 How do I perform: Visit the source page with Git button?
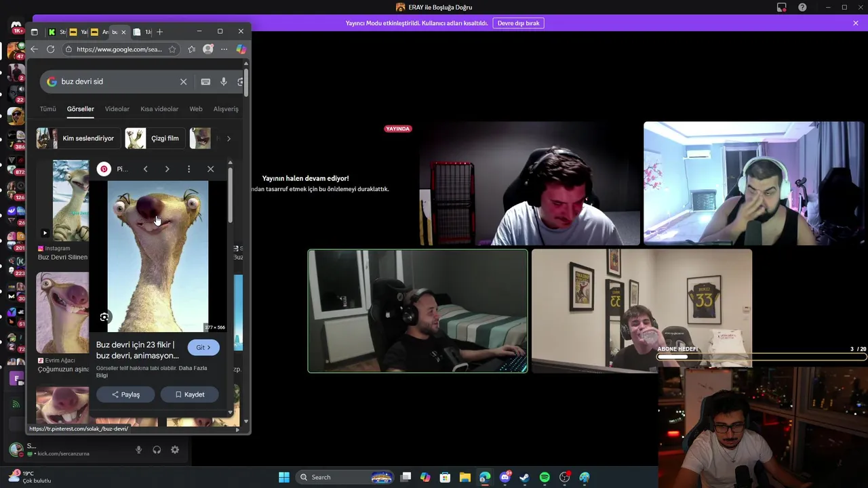[203, 347]
